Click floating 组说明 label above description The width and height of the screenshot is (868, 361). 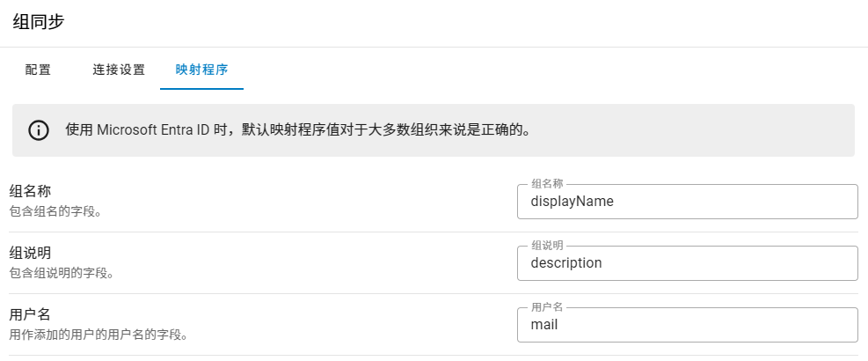coord(547,246)
